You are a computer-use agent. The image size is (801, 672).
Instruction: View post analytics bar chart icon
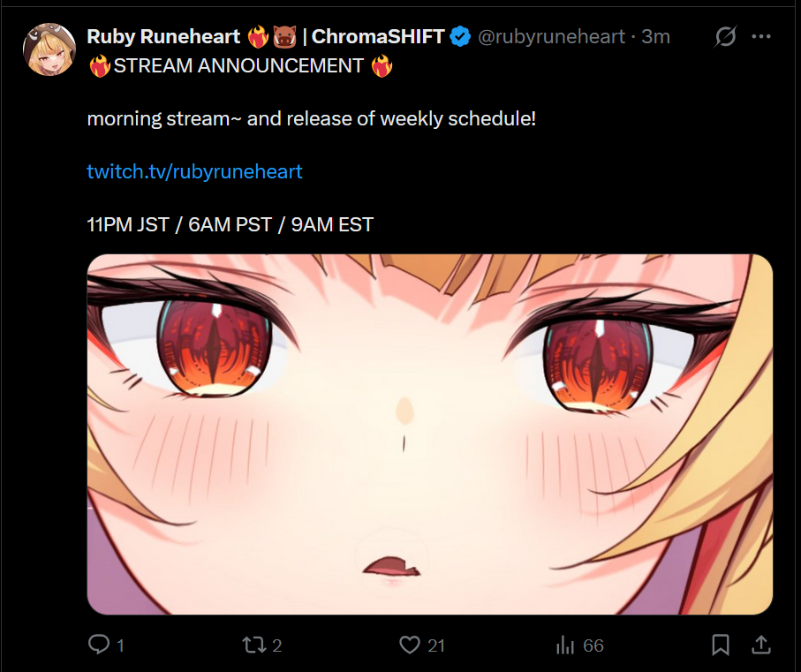565,645
